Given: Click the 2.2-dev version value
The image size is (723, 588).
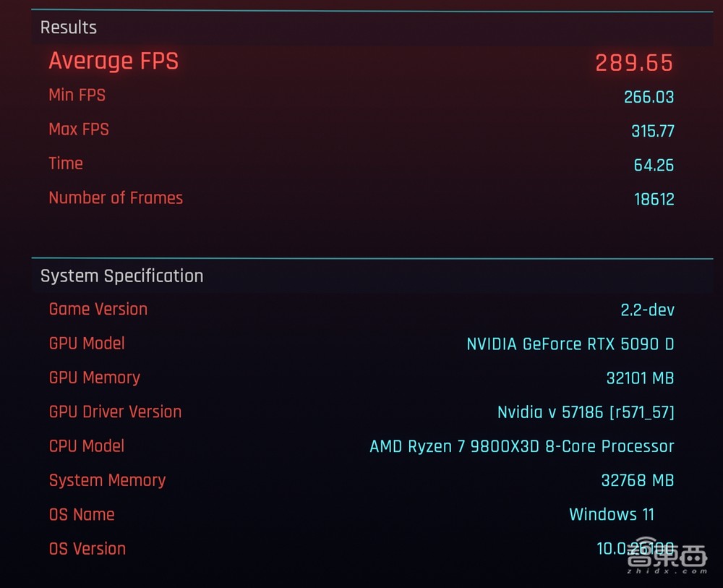Looking at the screenshot, I should click(647, 310).
